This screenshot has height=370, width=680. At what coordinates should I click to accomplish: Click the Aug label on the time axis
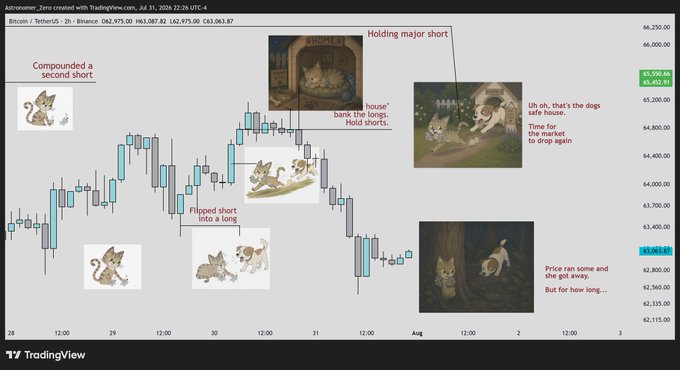pyautogui.click(x=417, y=333)
